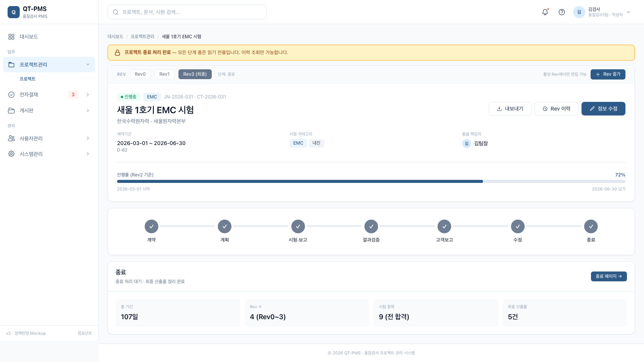Click the EMC tag beside 진행중
The height and width of the screenshot is (362, 644).
152,97
